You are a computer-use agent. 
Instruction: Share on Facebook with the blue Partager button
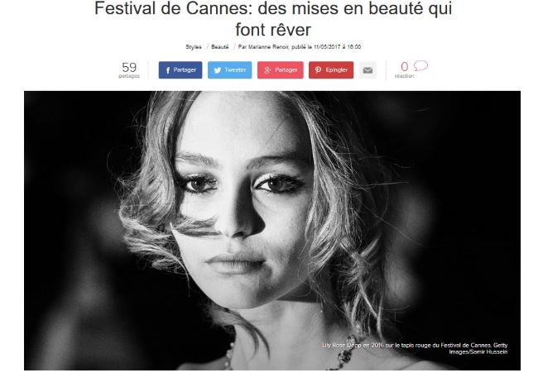180,70
